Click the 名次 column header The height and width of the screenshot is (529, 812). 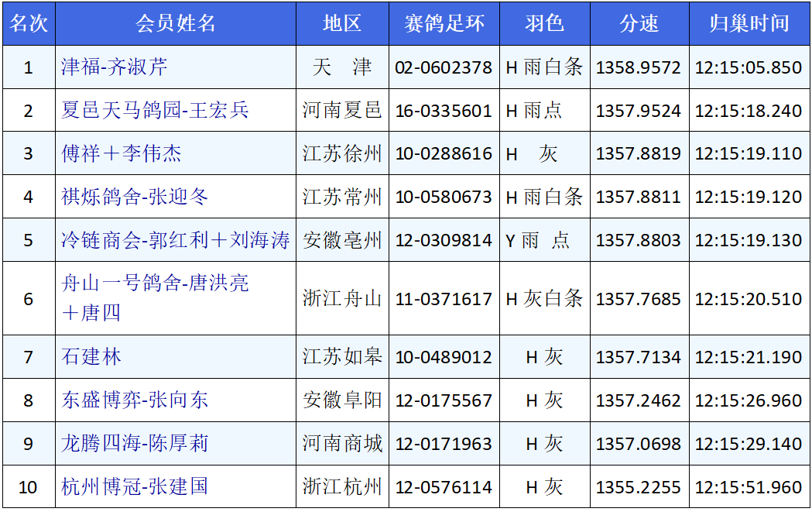coord(29,23)
